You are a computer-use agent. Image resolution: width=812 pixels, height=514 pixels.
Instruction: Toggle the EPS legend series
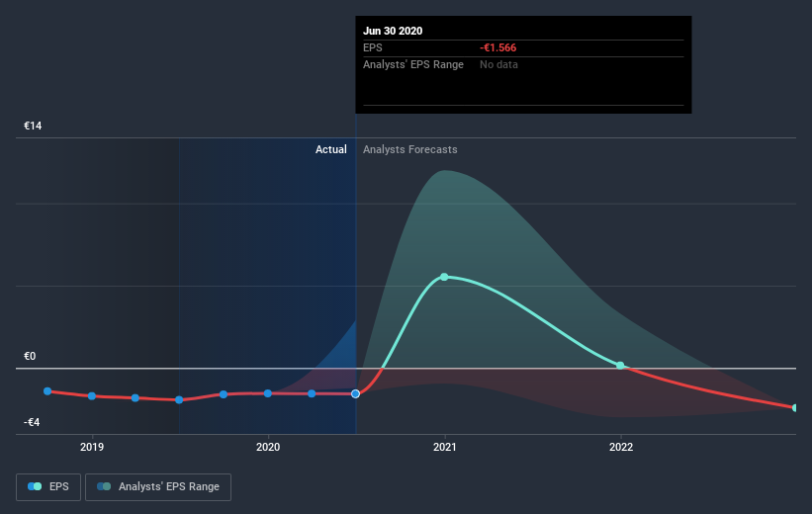[48, 486]
